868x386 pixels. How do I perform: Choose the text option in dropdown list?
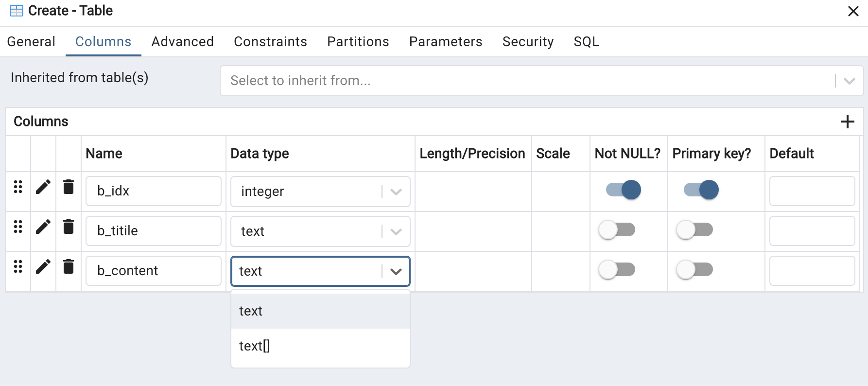point(251,311)
